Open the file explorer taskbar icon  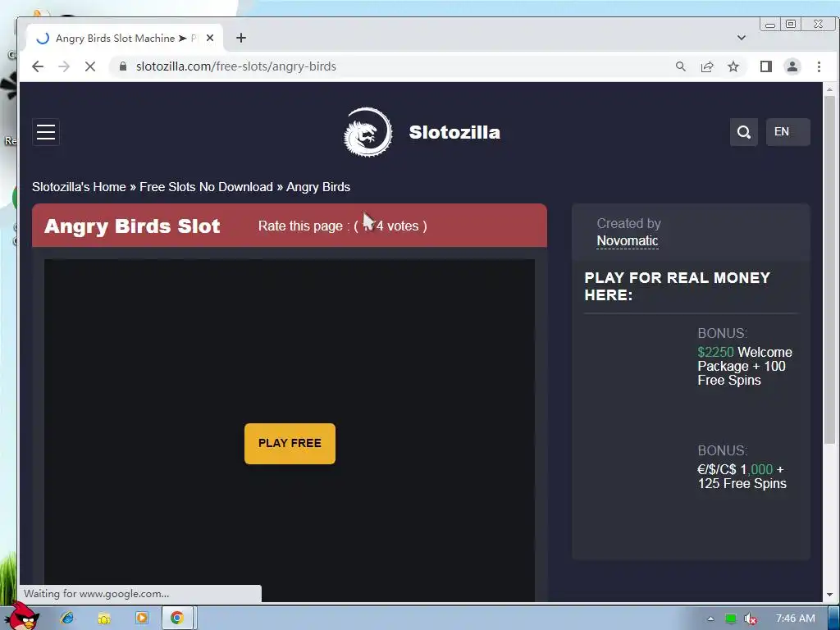tap(104, 619)
